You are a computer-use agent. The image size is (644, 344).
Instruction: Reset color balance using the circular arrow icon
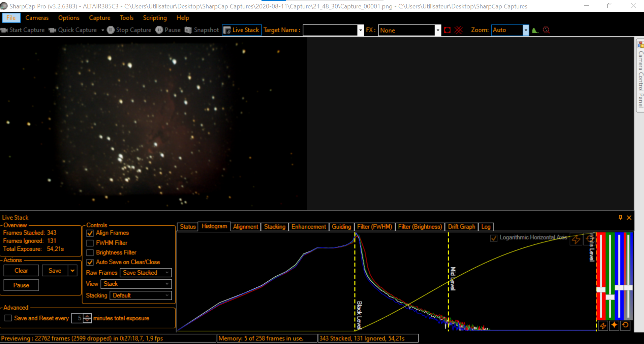[x=625, y=325]
